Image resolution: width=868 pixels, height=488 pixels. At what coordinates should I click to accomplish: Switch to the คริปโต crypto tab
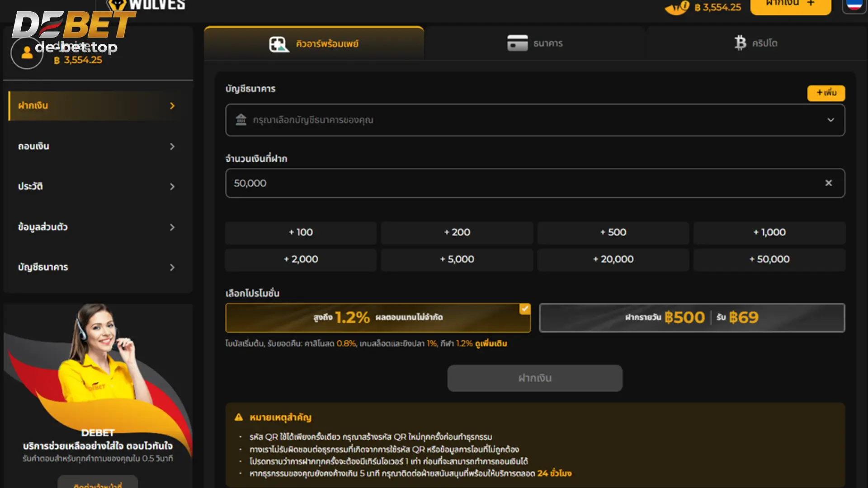[756, 43]
